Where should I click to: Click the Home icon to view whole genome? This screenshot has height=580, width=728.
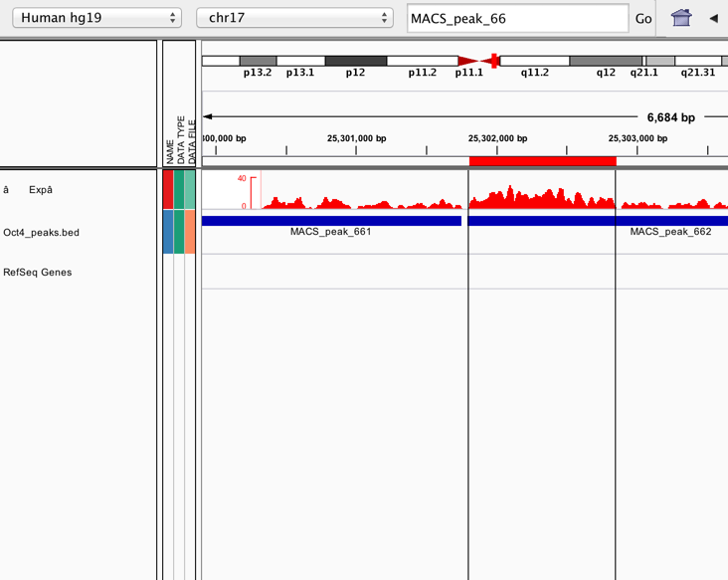[x=681, y=18]
